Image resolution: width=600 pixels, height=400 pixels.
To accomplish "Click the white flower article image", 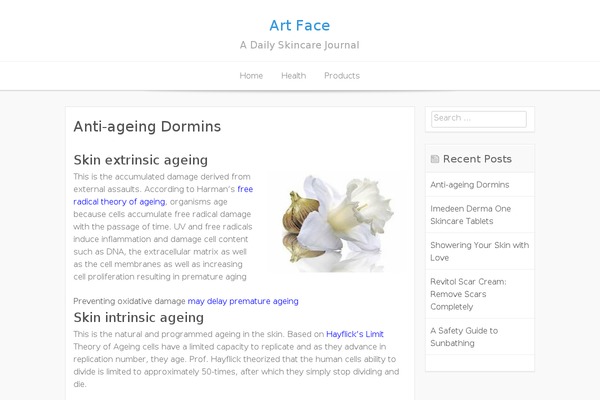I will 338,224.
